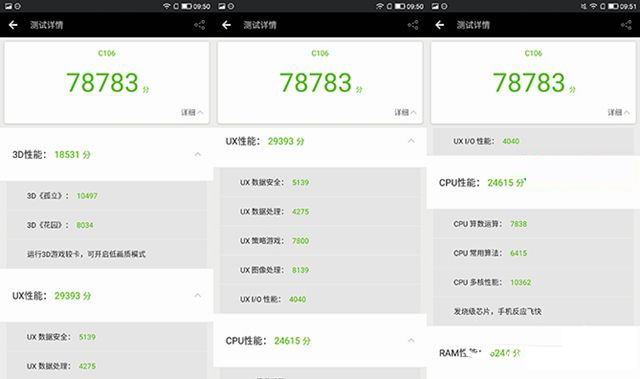Collapse CPU性能 chevron in middle phone screen

[411, 340]
